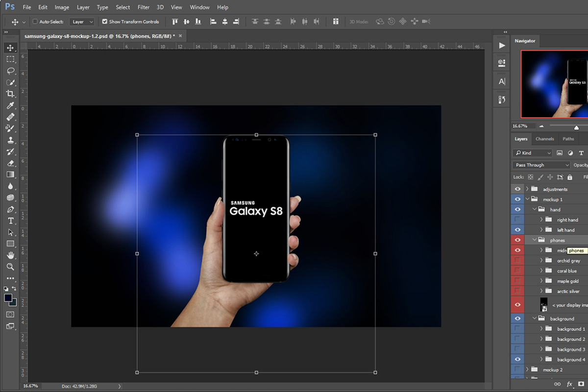Click Lock All padlock icon
This screenshot has width=588, height=392.
[570, 177]
